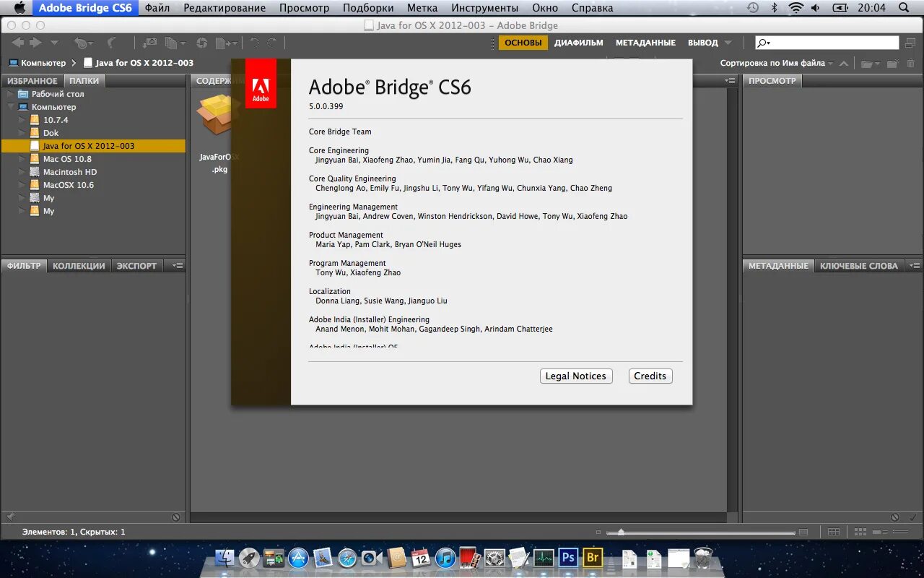Switch to view content as thumbnails

click(860, 532)
